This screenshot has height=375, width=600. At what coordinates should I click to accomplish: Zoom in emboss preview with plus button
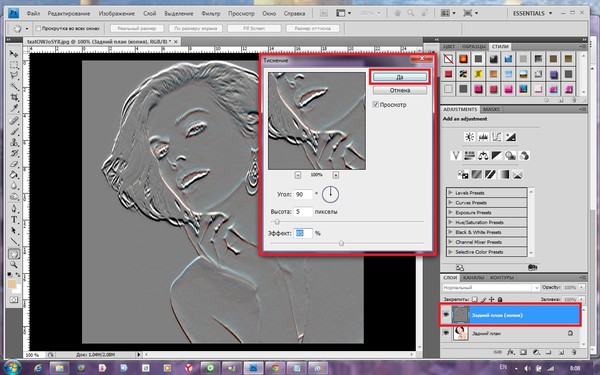[336, 175]
